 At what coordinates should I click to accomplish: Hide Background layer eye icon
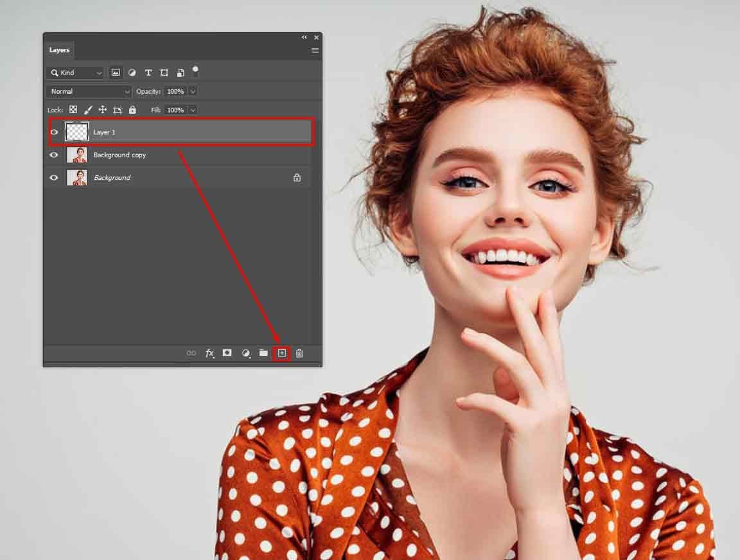[x=54, y=177]
